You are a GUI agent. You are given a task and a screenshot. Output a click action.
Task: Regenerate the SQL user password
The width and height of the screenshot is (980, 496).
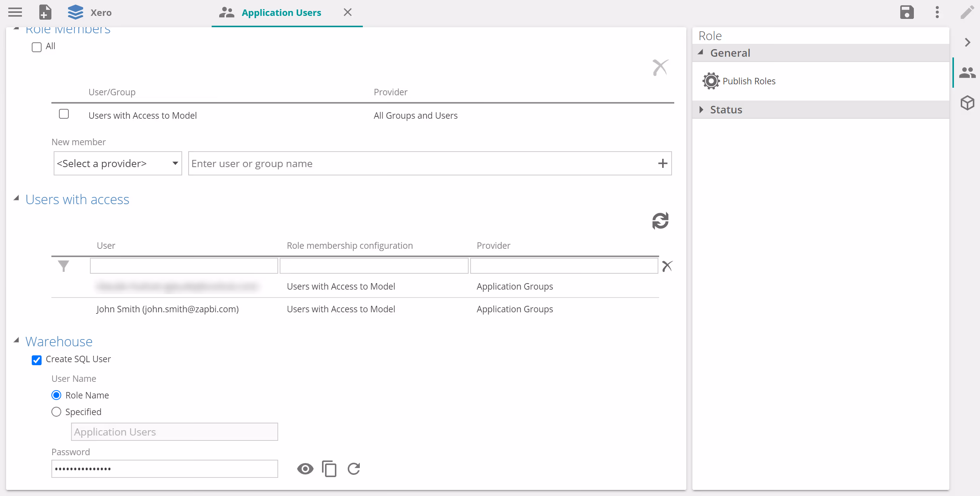click(354, 469)
